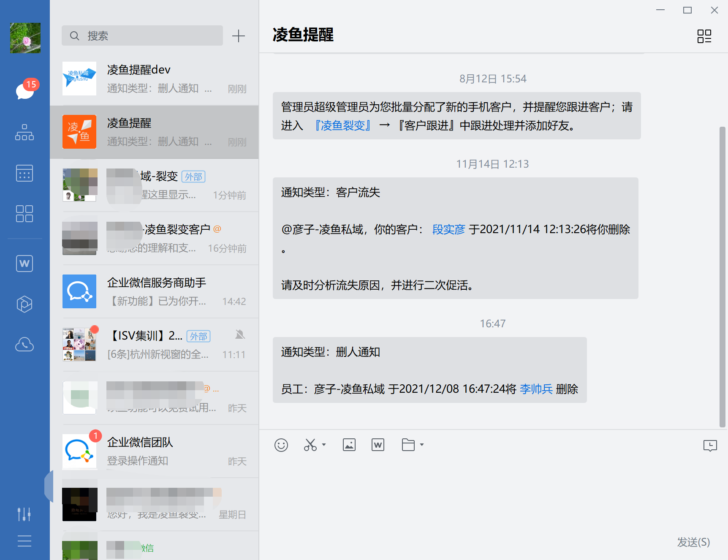Screen dimensions: 728x560
Task: Click the 发送(S) send button
Action: 693,542
